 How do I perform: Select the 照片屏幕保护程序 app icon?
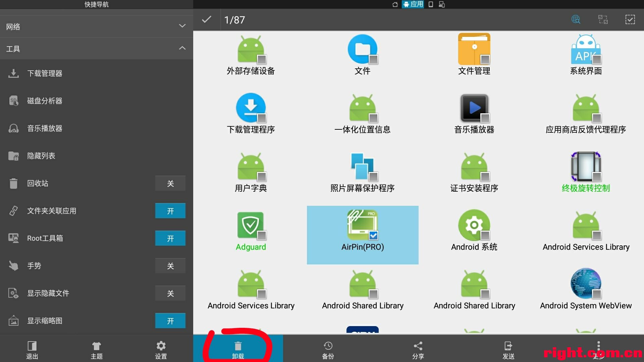click(363, 167)
